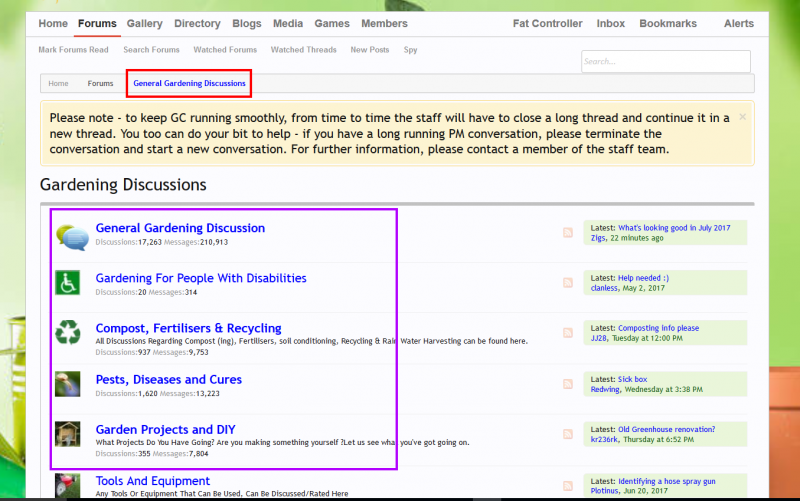The height and width of the screenshot is (501, 800).
Task: Switch to the Blogs tab
Action: [247, 23]
